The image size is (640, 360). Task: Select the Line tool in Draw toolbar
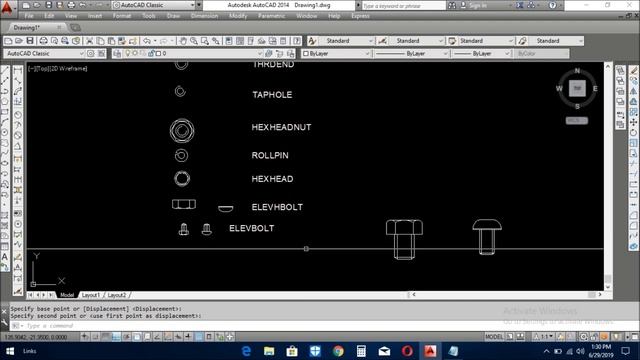5,71
